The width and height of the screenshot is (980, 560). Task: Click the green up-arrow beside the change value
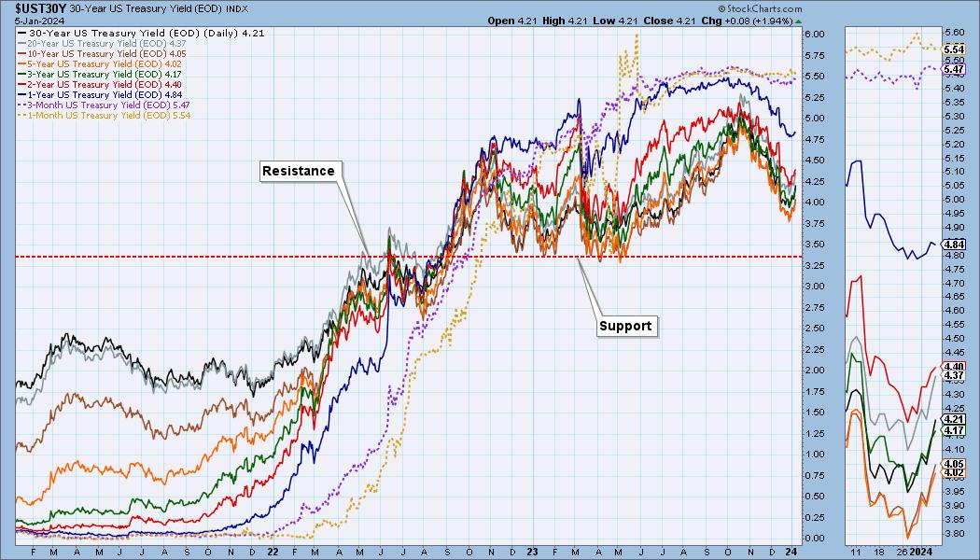(x=798, y=21)
